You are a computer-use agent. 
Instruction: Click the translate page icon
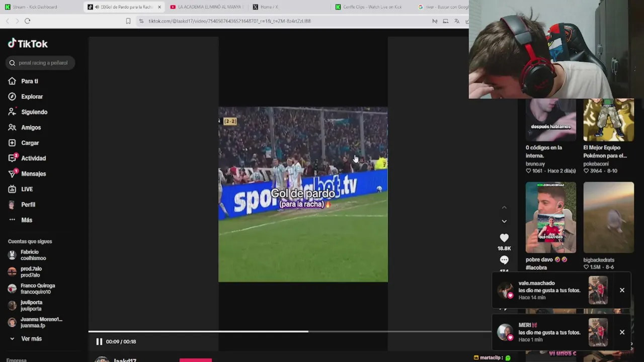point(457,21)
